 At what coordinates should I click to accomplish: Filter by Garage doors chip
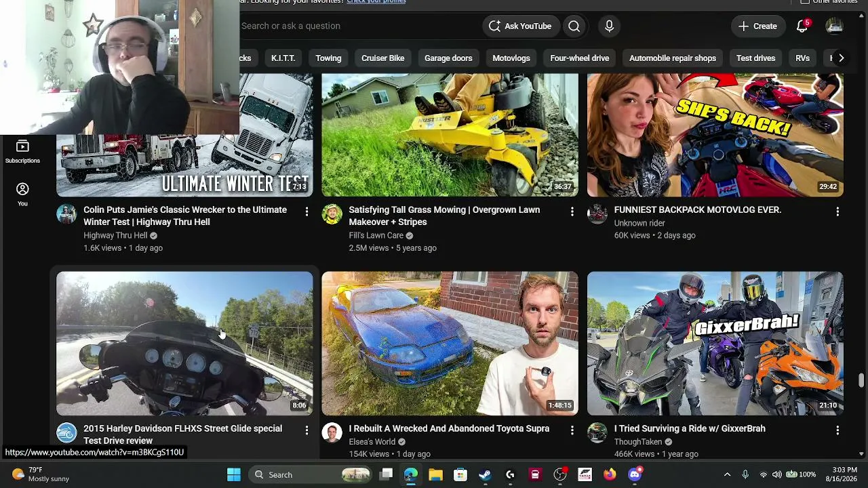448,58
